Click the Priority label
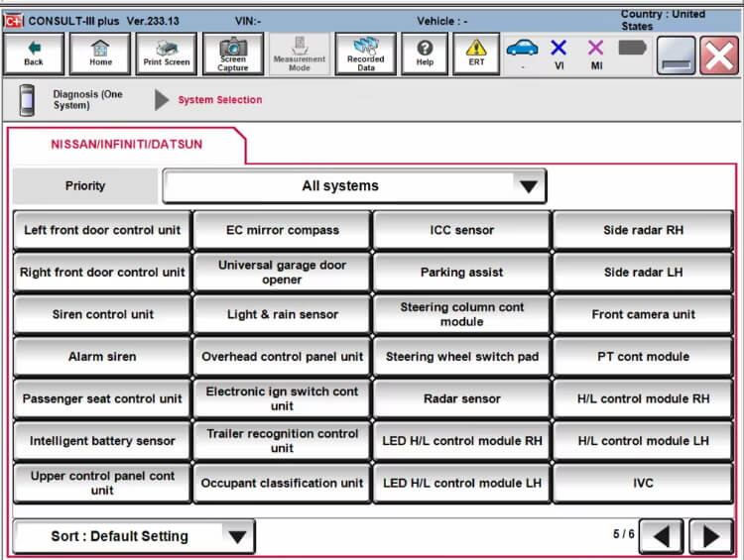 tap(85, 186)
